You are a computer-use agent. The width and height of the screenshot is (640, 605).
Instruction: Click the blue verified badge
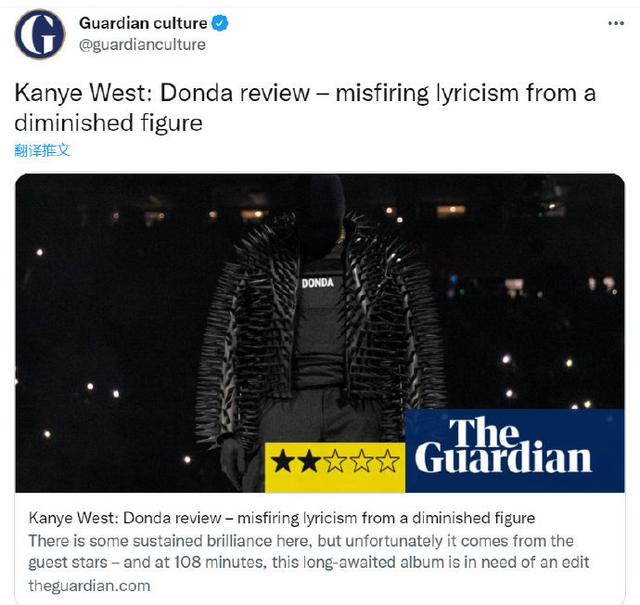[x=220, y=23]
